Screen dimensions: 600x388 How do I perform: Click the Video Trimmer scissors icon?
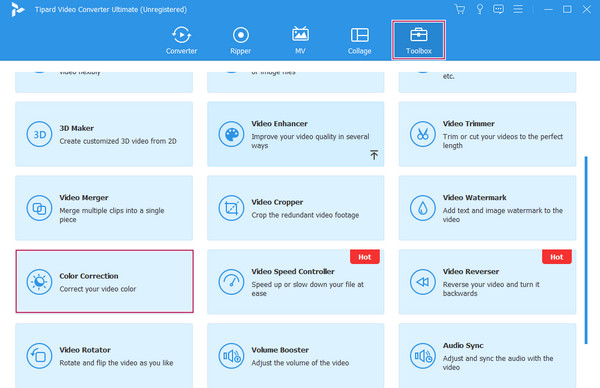point(422,134)
